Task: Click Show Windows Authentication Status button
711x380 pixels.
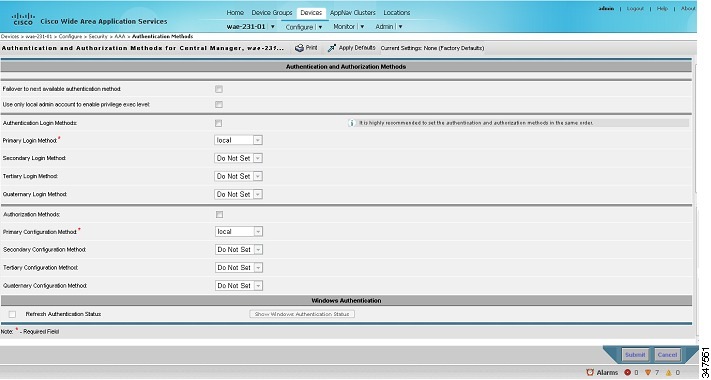Action: (x=302, y=314)
